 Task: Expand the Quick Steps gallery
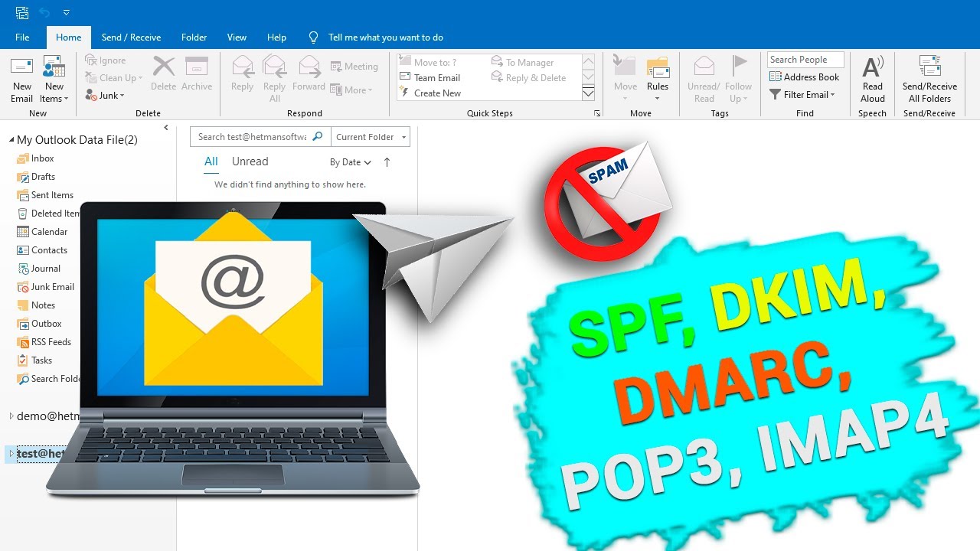point(588,93)
